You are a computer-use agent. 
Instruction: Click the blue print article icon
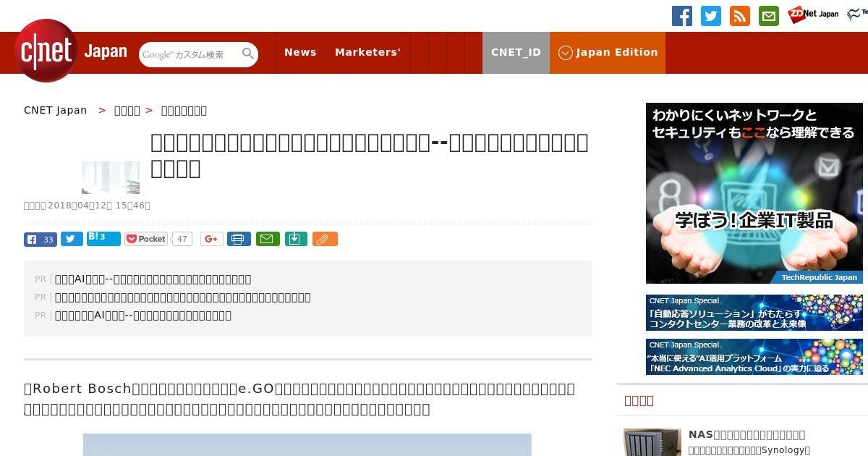pos(239,239)
